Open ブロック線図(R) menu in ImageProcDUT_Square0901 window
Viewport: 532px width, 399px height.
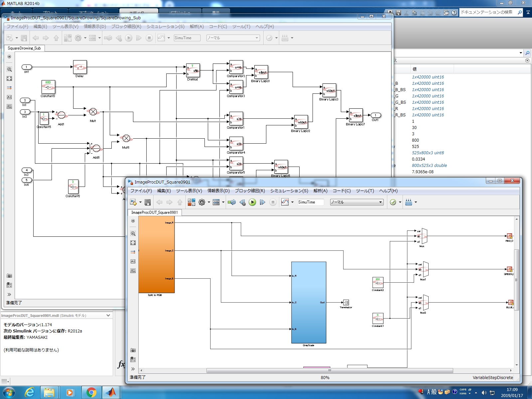click(250, 191)
